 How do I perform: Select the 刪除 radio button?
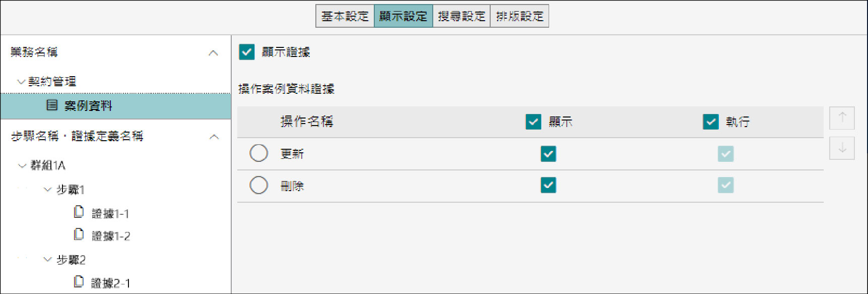point(259,186)
